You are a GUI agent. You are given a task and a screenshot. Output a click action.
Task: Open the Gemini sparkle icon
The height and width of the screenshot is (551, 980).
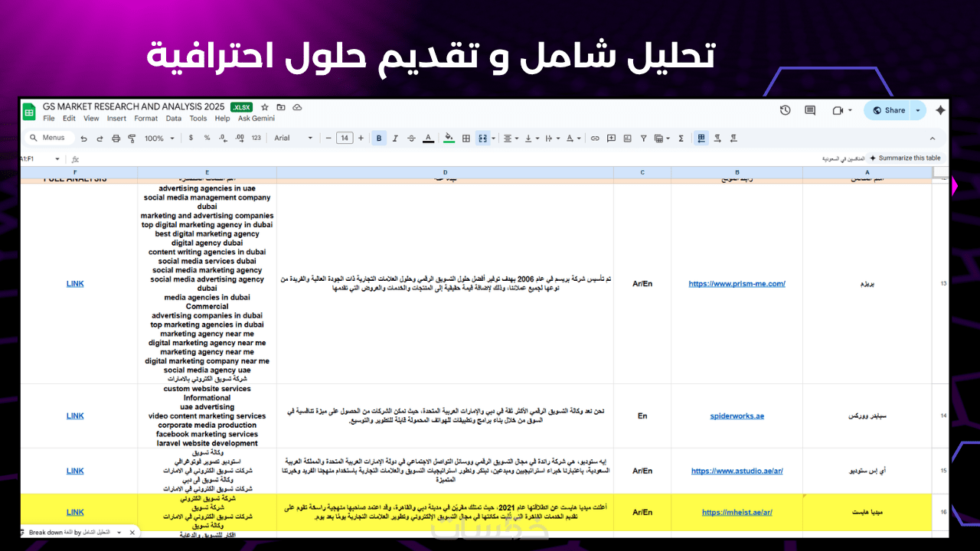click(x=941, y=110)
